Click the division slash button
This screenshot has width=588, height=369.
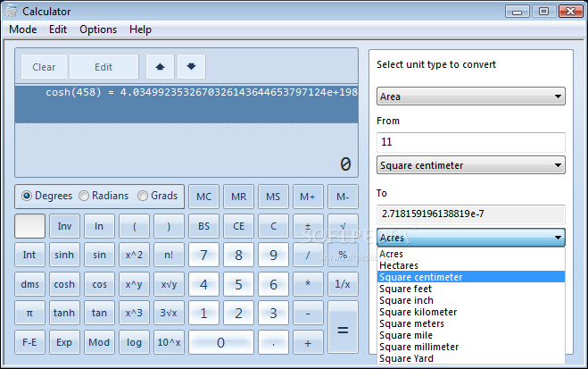coord(308,255)
